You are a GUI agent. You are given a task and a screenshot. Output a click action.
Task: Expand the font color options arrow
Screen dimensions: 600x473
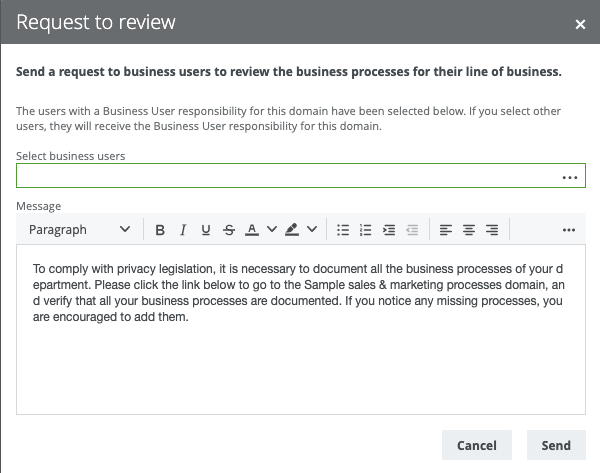[x=271, y=230]
